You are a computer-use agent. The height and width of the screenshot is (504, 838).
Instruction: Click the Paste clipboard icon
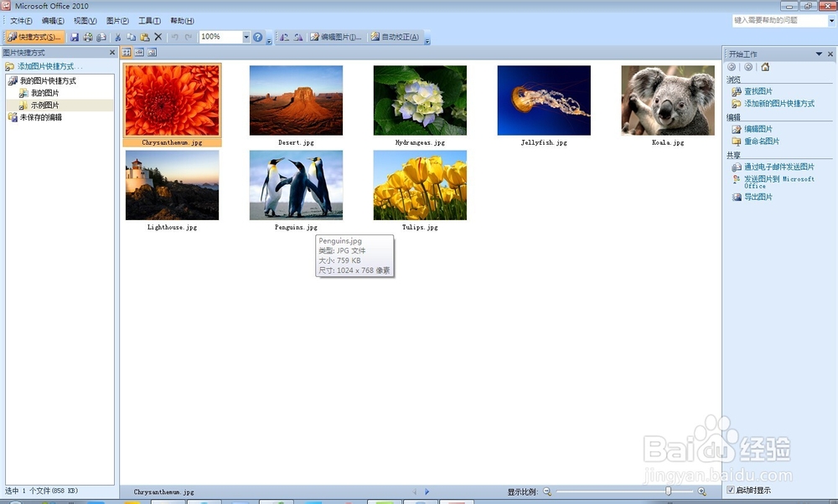pos(145,37)
